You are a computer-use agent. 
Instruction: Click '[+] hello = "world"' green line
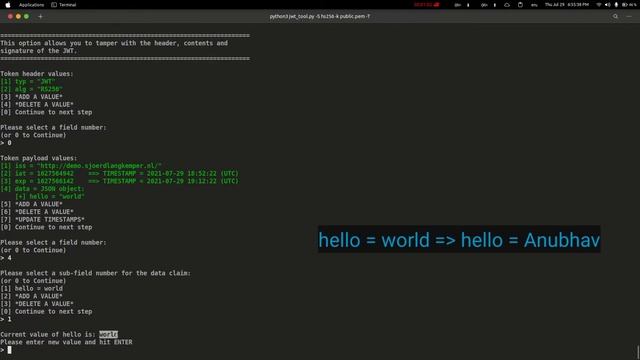[50, 196]
